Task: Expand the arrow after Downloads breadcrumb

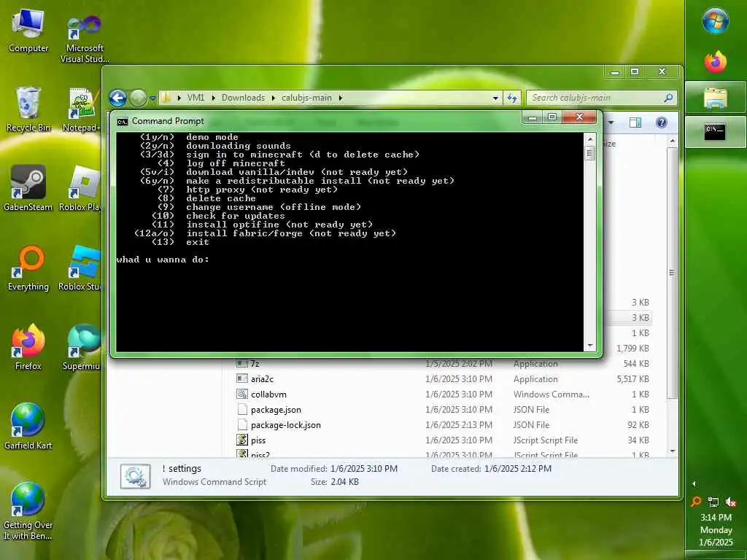Action: pyautogui.click(x=274, y=98)
